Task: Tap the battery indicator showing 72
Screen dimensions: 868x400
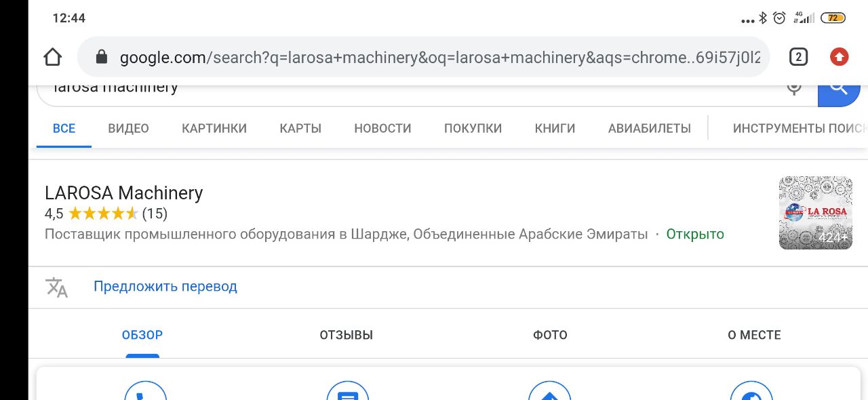Action: [x=833, y=18]
